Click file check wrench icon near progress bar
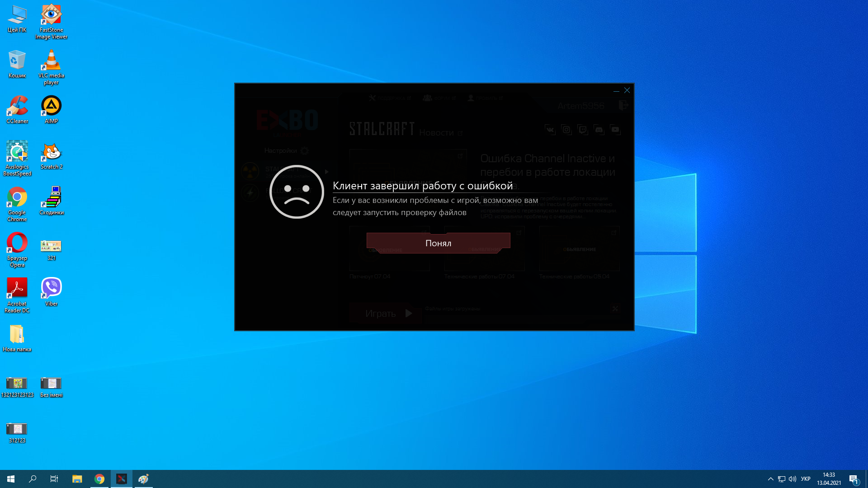 [x=615, y=309]
